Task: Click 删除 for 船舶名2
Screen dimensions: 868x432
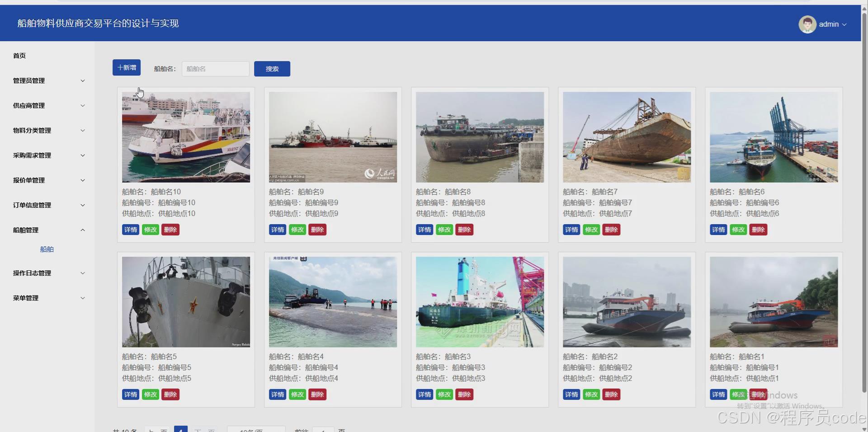Action: point(611,394)
